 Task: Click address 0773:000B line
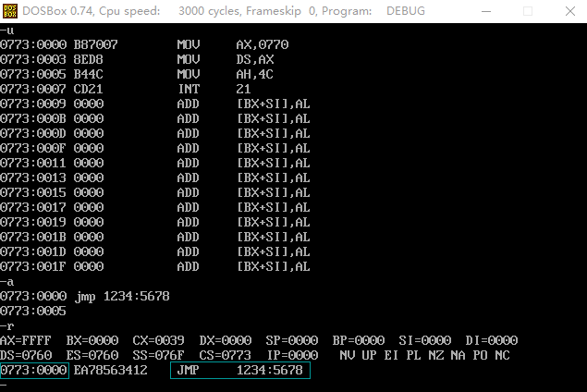(155, 118)
